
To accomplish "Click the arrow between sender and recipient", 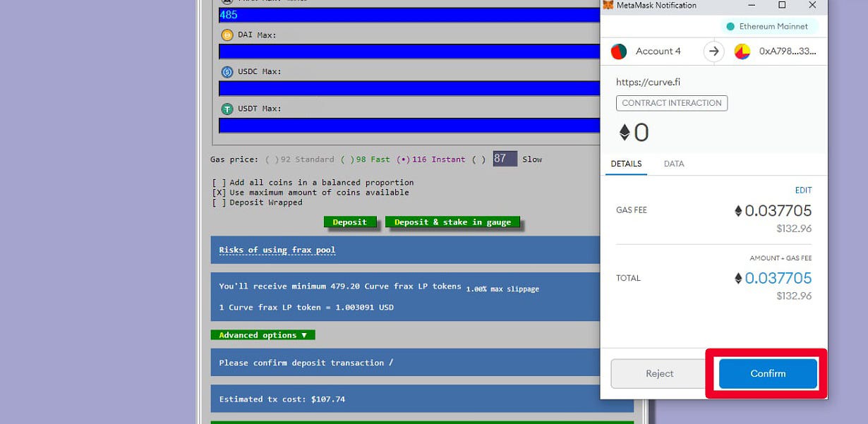I will coord(713,51).
